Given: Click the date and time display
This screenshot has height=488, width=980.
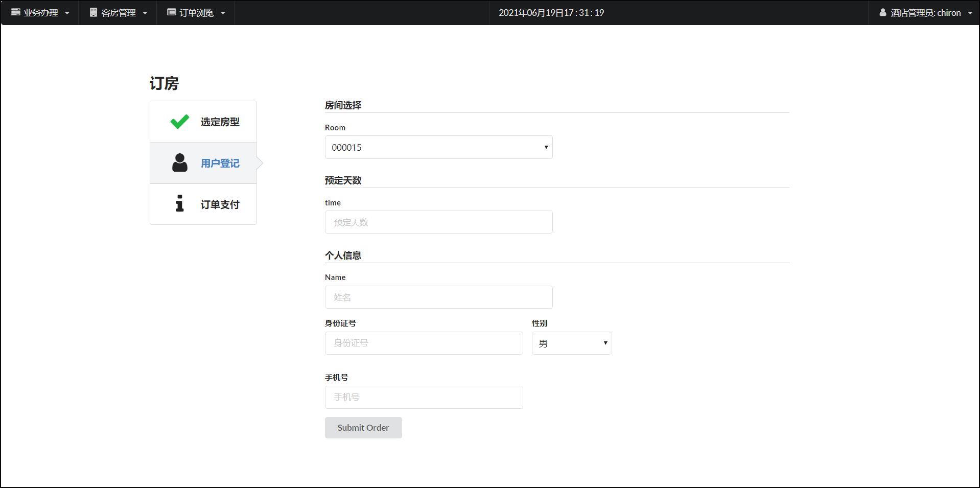Looking at the screenshot, I should point(551,13).
